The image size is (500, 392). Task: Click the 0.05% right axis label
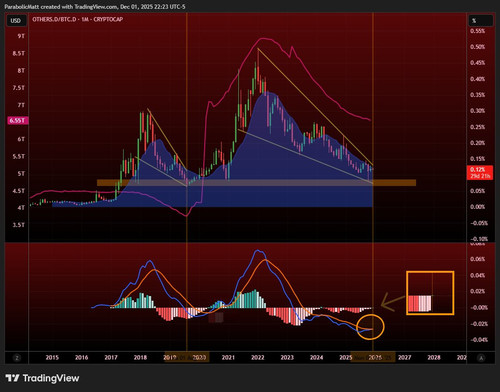point(477,191)
